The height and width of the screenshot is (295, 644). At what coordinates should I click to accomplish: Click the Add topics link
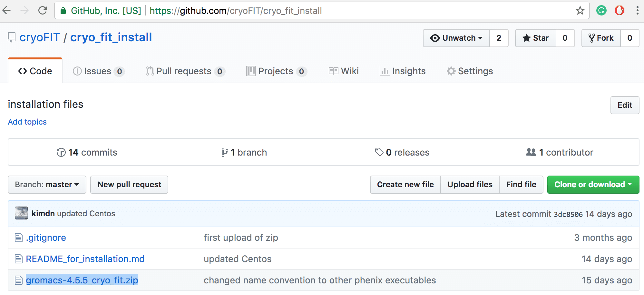pos(27,122)
